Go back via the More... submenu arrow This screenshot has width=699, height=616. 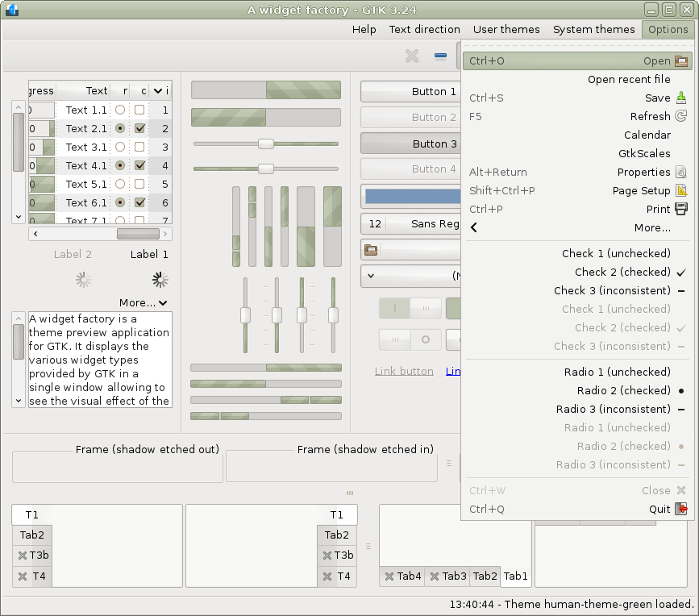(x=474, y=228)
